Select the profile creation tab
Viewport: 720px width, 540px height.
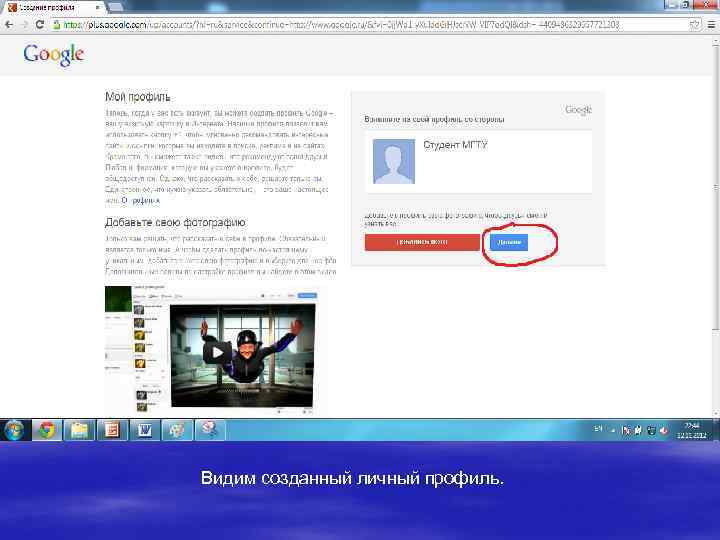click(x=53, y=7)
